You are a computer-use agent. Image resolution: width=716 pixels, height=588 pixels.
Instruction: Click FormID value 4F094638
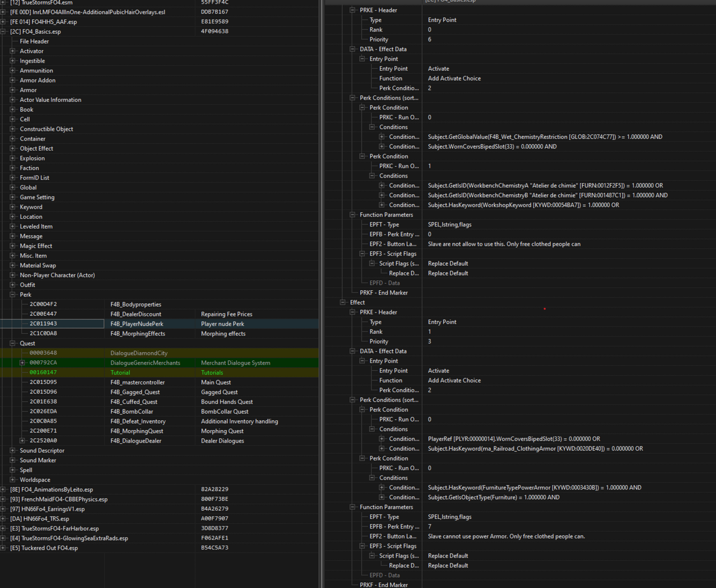(x=215, y=32)
